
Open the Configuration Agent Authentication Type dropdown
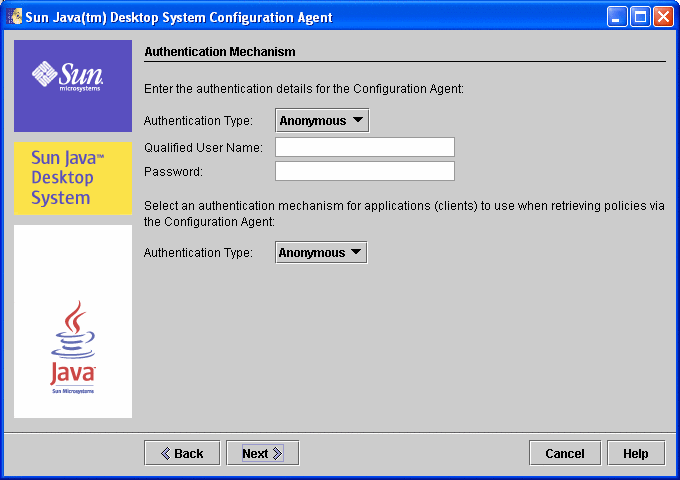[322, 121]
